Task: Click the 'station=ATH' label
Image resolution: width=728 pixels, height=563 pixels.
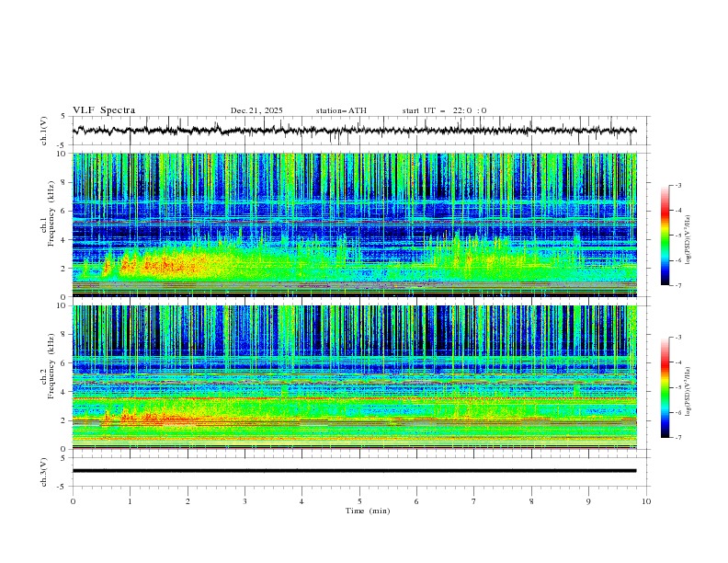Action: 341,110
